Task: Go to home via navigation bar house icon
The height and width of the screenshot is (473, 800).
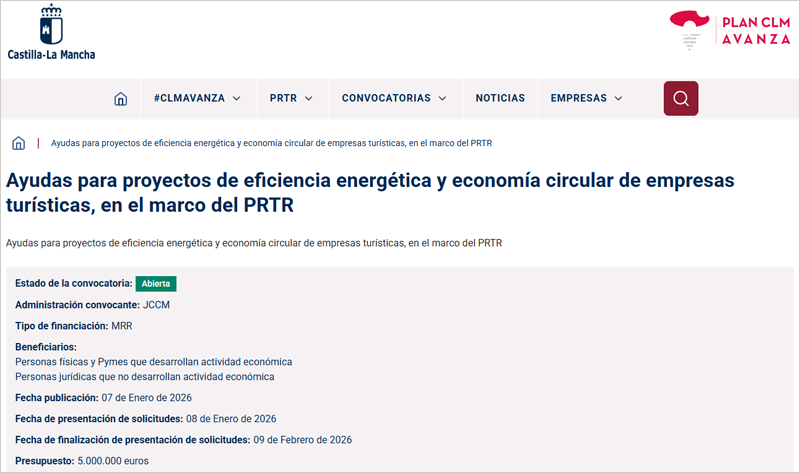Action: (x=121, y=99)
